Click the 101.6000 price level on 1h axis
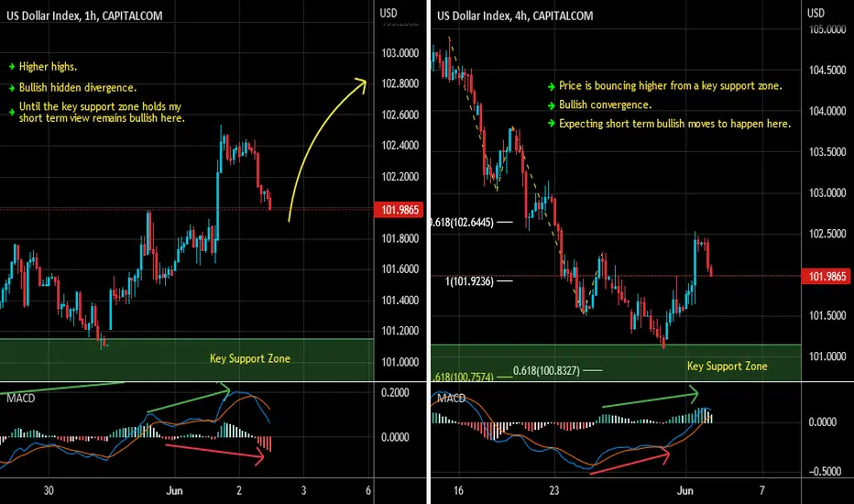854x504 pixels. 400,268
